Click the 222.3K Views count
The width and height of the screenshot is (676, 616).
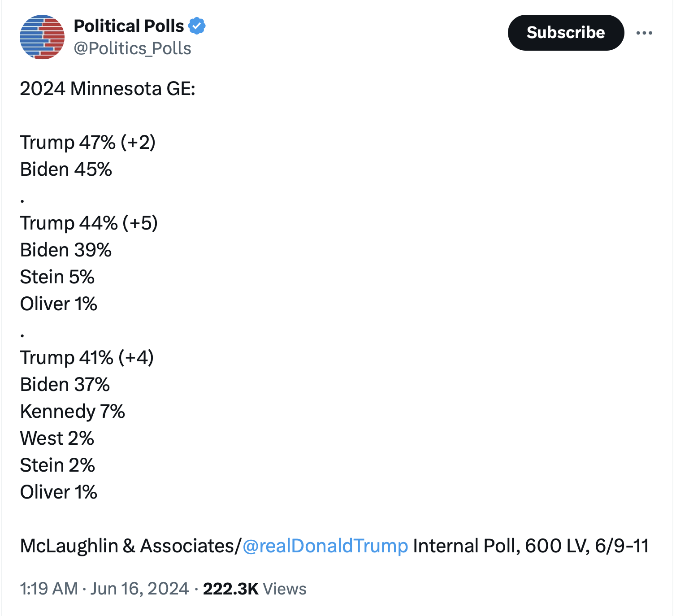coord(255,589)
